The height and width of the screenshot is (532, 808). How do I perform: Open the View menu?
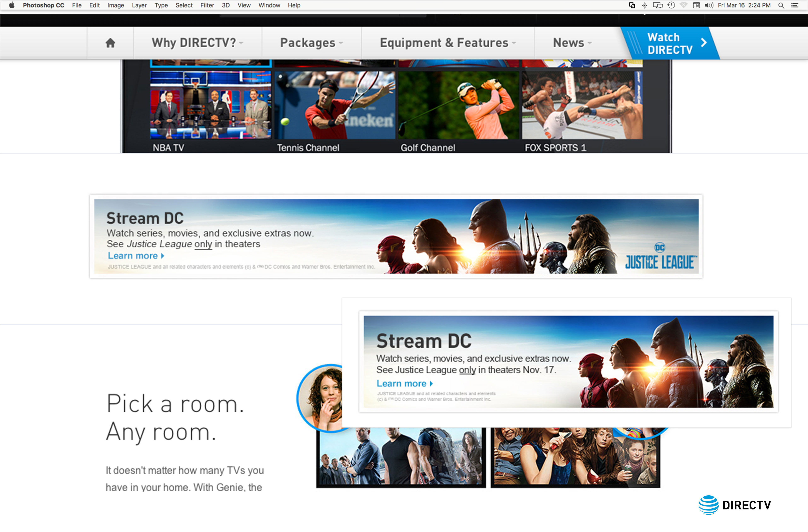point(244,5)
